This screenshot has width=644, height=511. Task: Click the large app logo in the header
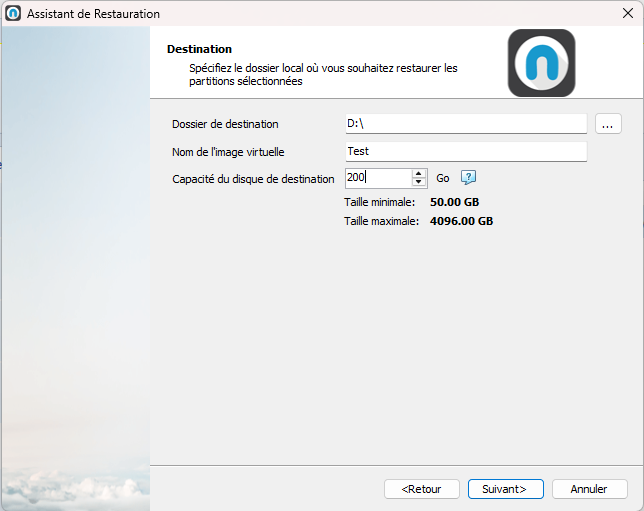tap(541, 63)
